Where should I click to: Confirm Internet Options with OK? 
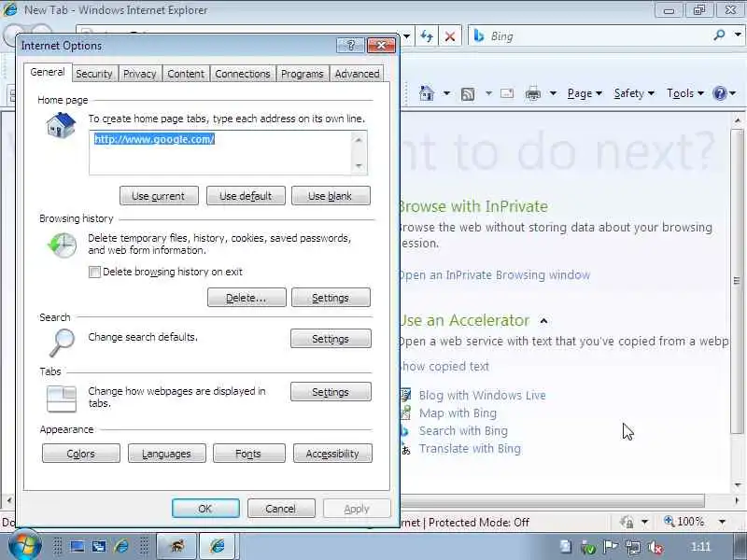click(205, 509)
